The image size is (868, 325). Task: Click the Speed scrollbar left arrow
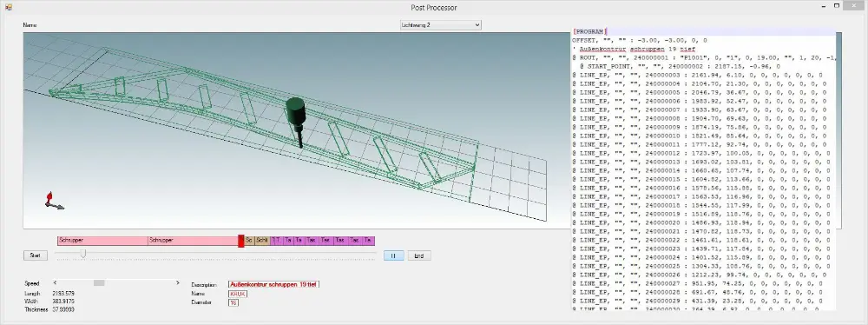[x=55, y=282]
